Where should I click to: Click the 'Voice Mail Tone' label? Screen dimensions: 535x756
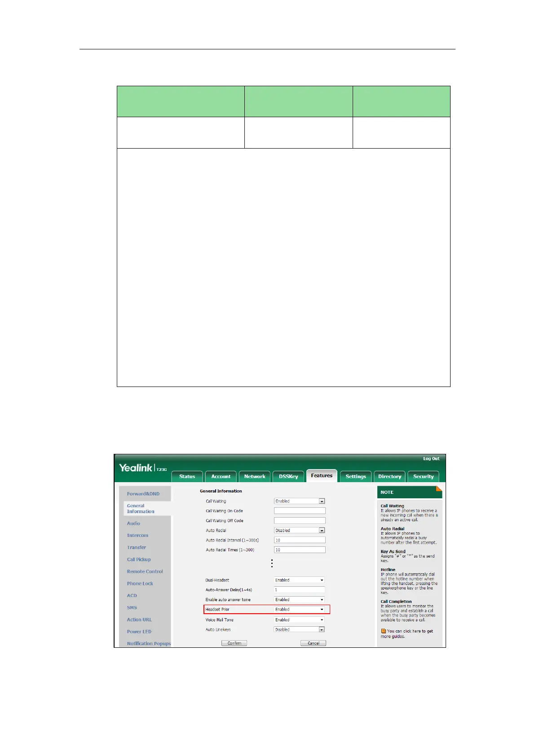point(220,620)
